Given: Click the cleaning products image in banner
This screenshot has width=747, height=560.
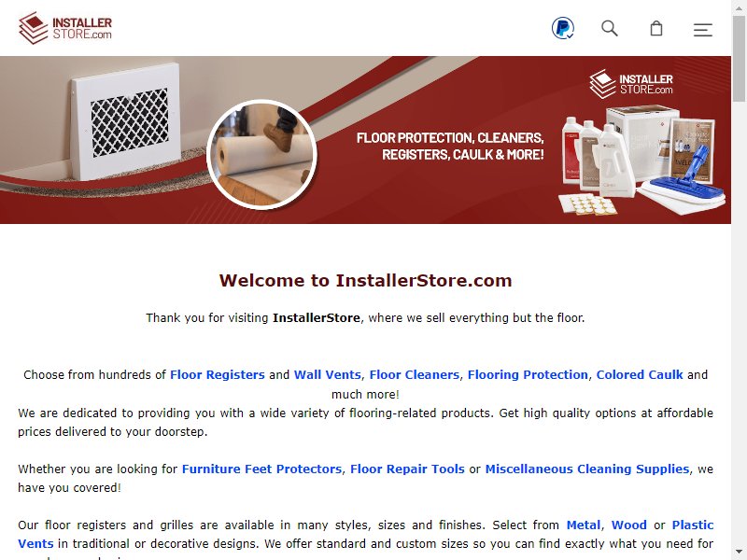Looking at the screenshot, I should click(x=641, y=161).
